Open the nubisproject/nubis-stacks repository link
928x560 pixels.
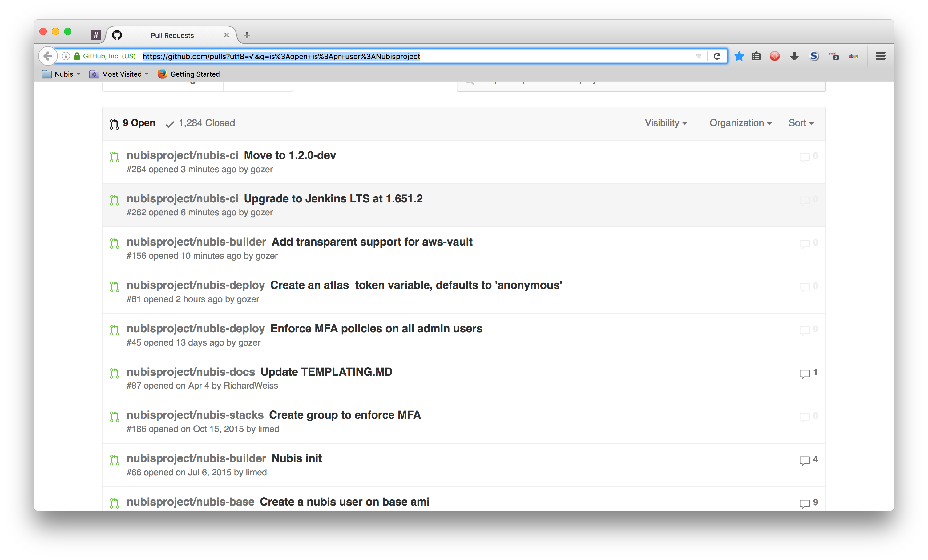tap(195, 415)
